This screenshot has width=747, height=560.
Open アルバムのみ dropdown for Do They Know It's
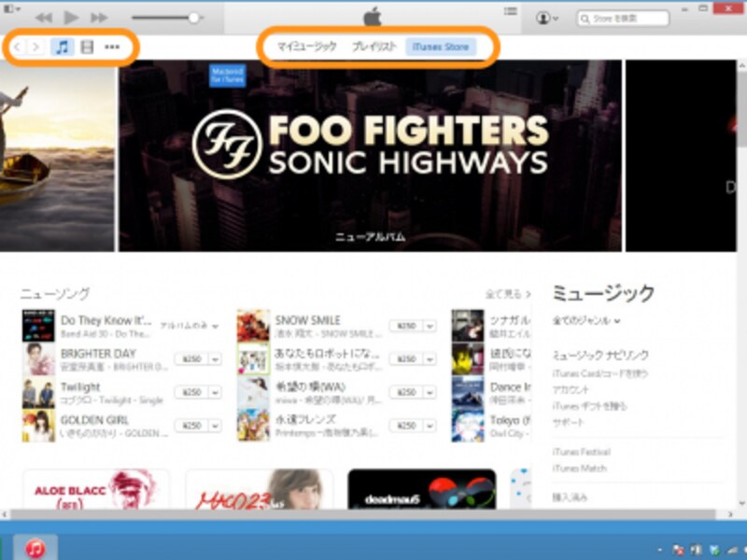[190, 326]
